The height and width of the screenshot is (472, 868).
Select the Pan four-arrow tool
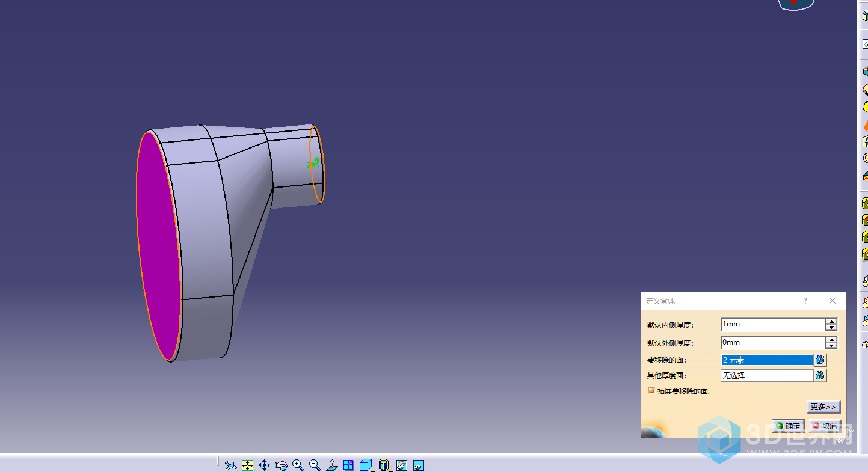tap(264, 465)
